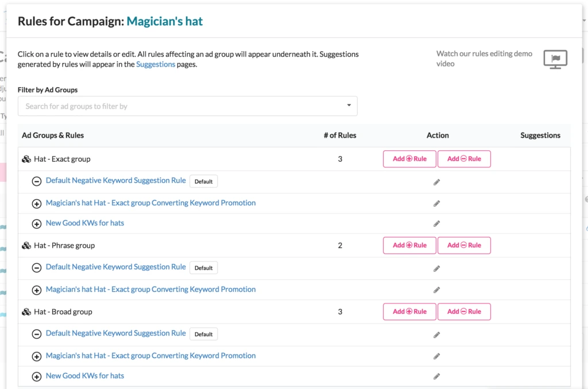Add negative rule to Hat - Phrase group

[x=464, y=246]
